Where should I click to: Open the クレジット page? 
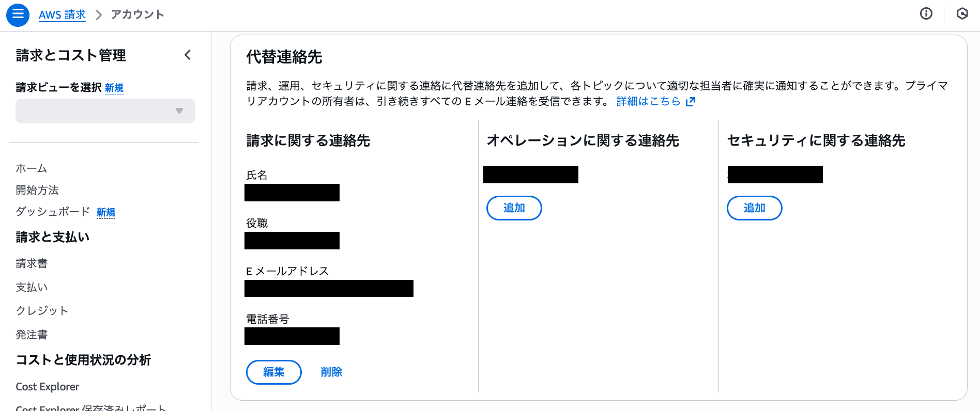pyautogui.click(x=41, y=310)
